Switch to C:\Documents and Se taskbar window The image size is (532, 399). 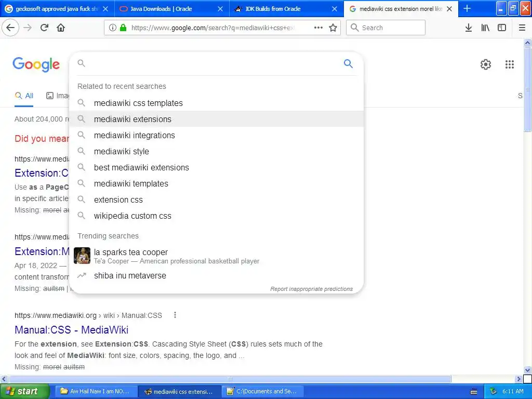pyautogui.click(x=263, y=392)
